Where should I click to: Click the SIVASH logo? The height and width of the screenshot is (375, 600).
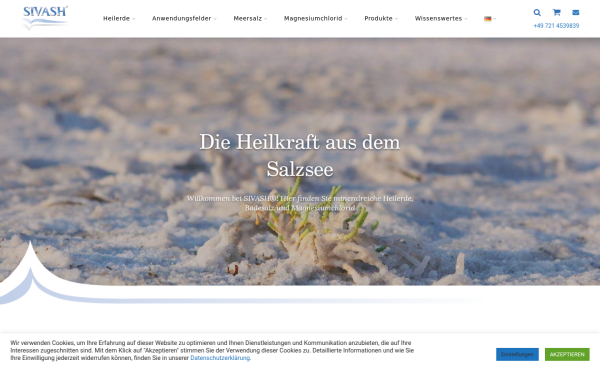point(45,18)
